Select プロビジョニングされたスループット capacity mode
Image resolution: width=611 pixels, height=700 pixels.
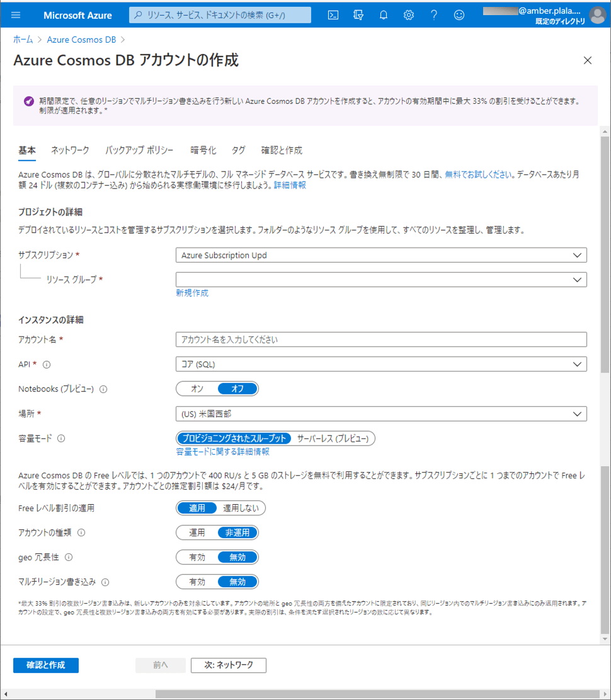point(234,439)
